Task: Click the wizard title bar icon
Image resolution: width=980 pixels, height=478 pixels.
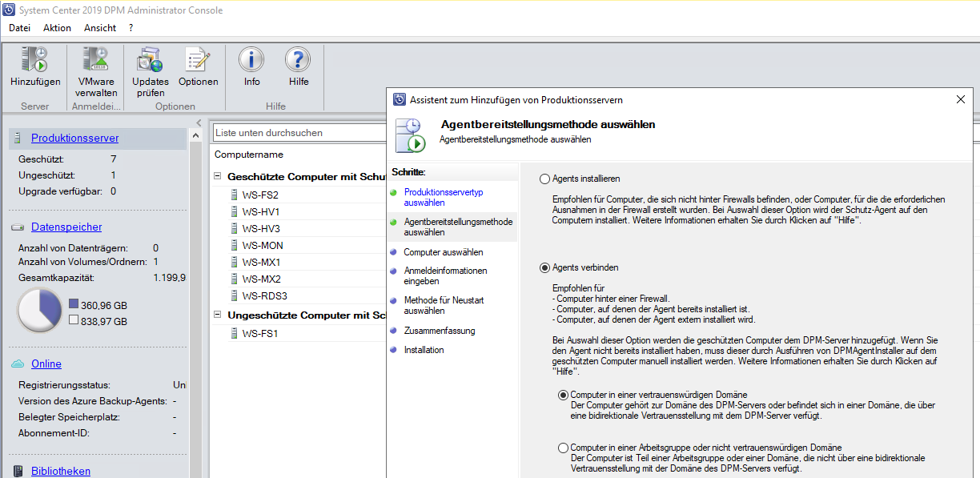Action: click(400, 100)
